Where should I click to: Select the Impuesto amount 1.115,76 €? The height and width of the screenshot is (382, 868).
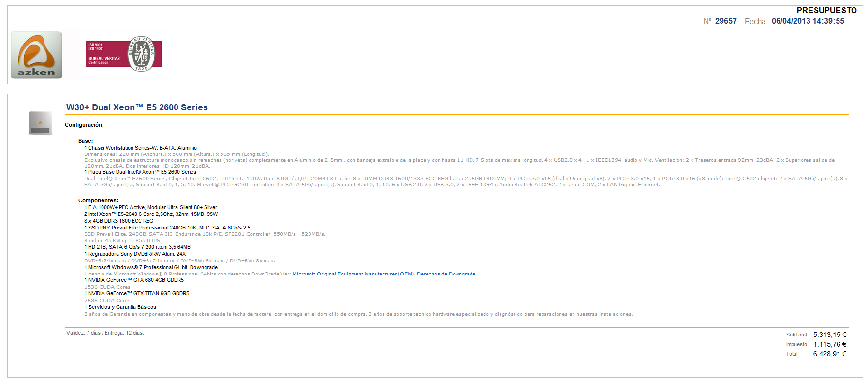coord(830,344)
